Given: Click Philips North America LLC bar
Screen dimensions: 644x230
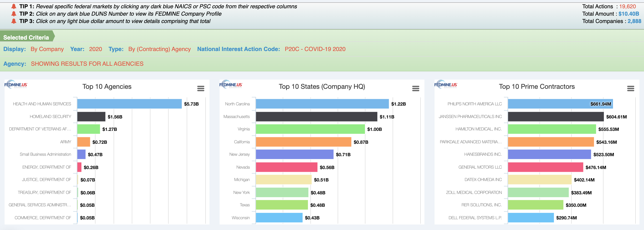Looking at the screenshot, I should tap(560, 104).
